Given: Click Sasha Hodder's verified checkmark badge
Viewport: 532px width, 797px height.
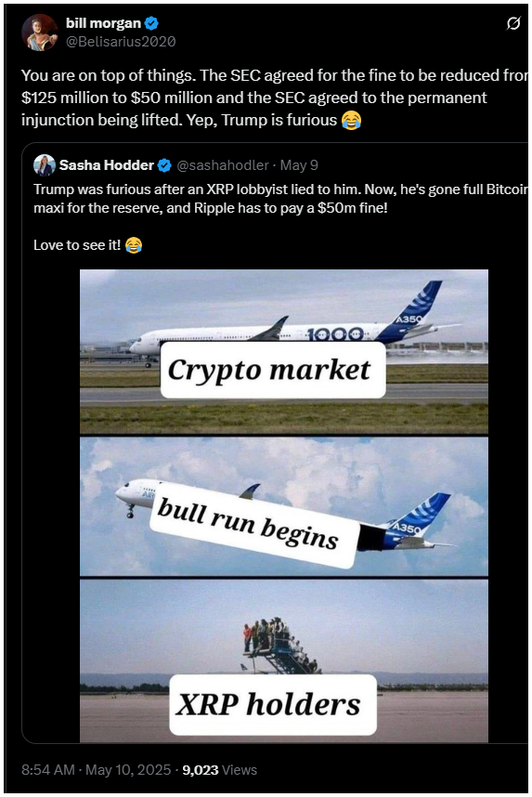Looking at the screenshot, I should (x=164, y=165).
